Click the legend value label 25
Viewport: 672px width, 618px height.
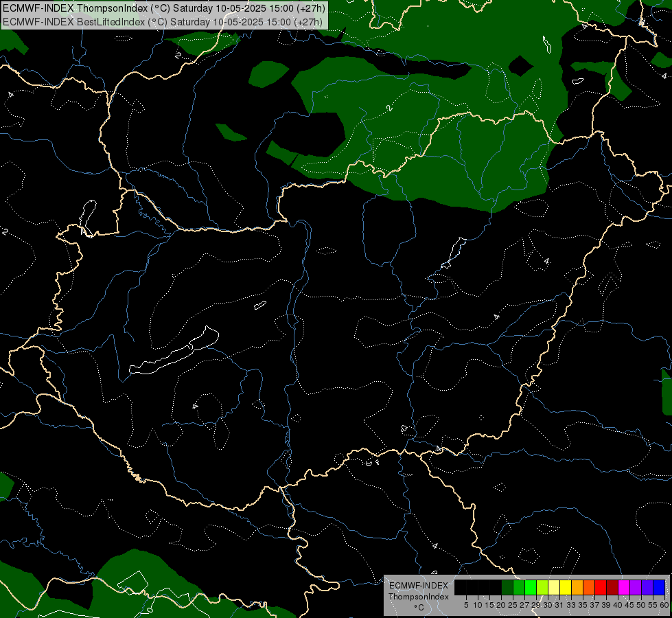513,605
